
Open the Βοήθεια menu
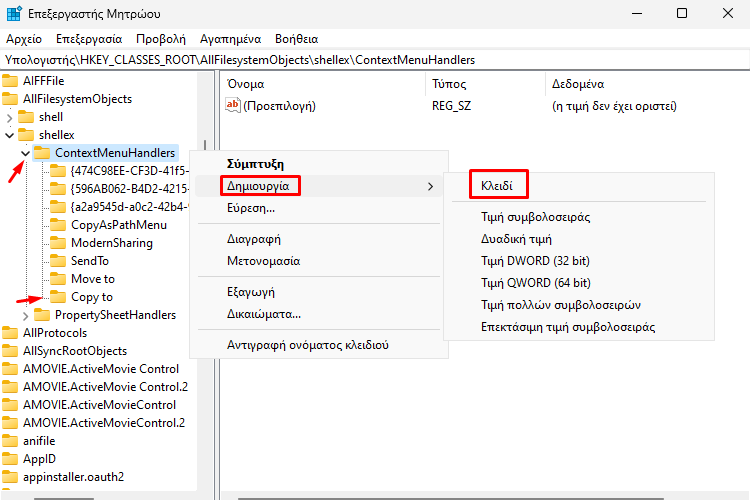pos(297,39)
